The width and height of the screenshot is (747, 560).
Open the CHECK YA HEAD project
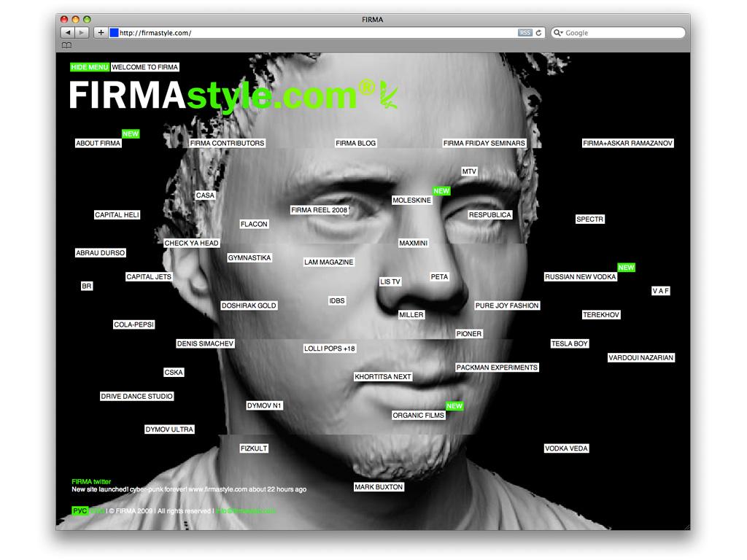coord(192,243)
